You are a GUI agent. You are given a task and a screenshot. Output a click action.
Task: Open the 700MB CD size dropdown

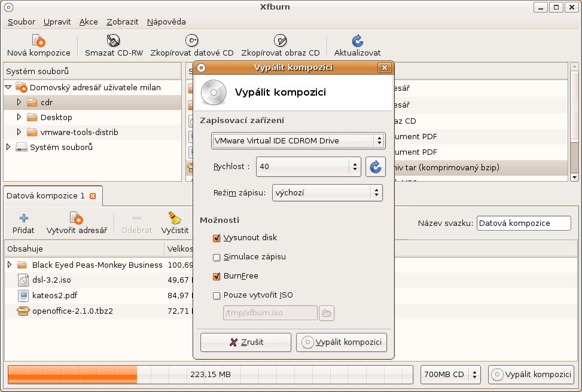click(x=450, y=375)
